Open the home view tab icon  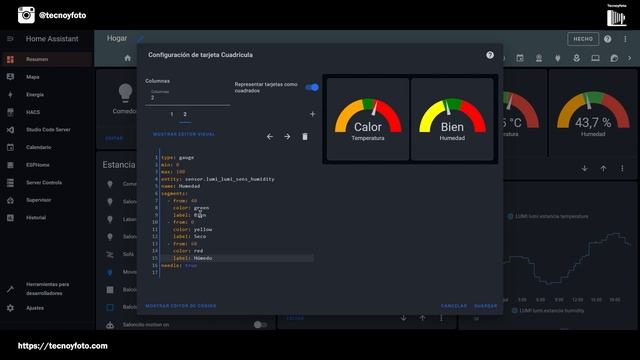click(x=127, y=58)
